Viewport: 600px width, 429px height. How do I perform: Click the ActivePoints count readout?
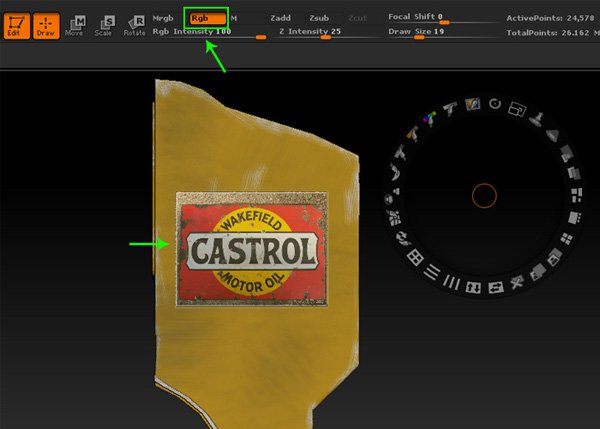tap(550, 18)
